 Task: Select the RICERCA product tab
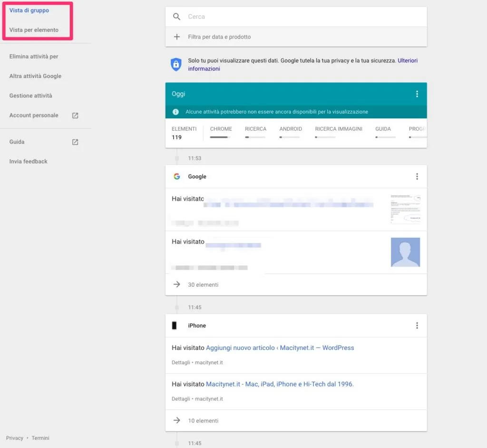(255, 129)
